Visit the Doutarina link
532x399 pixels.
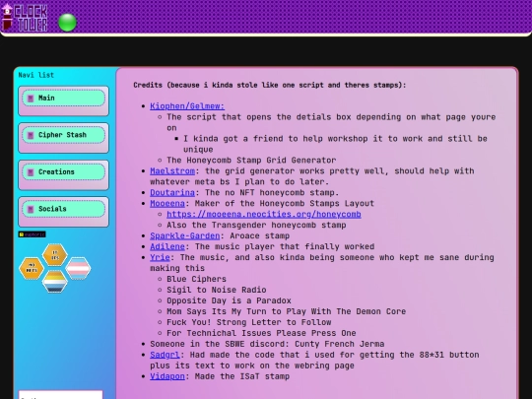[172, 193]
